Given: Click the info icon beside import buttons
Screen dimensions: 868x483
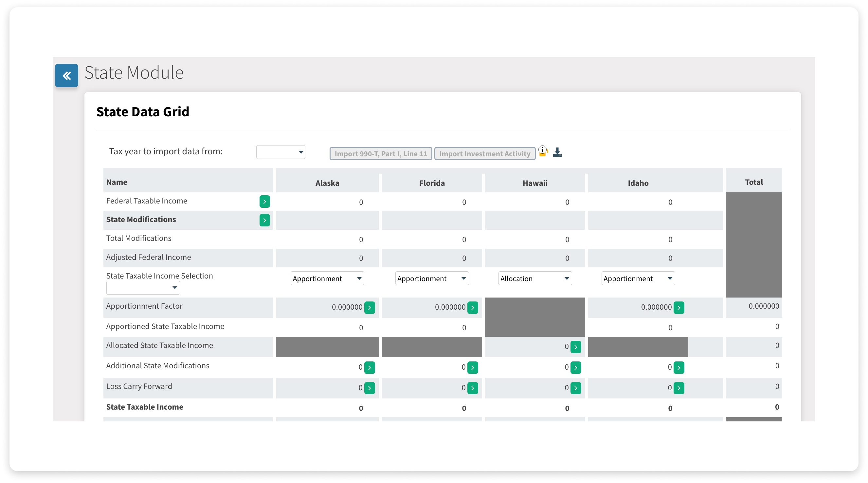Looking at the screenshot, I should [x=543, y=151].
